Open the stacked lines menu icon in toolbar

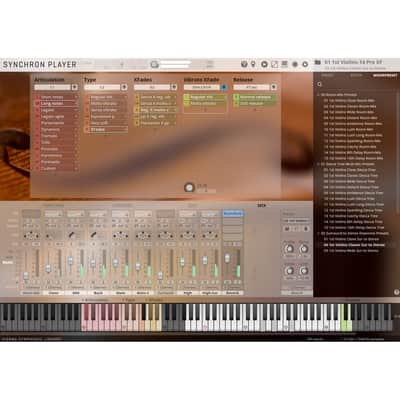284,64
